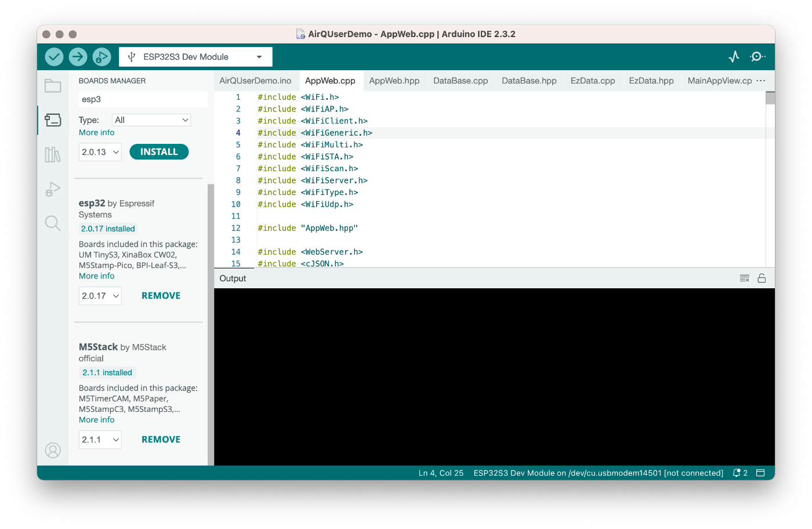Open the DataBase.cpp tab
The image size is (812, 529).
pyautogui.click(x=461, y=81)
